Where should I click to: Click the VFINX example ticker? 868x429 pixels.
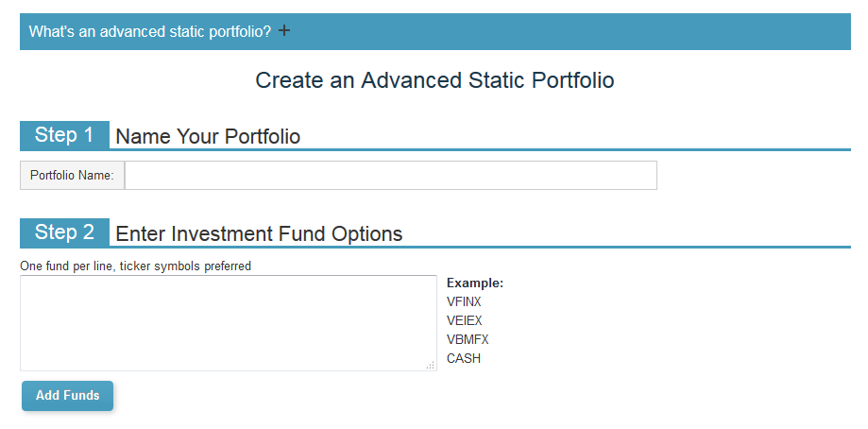[x=464, y=302]
